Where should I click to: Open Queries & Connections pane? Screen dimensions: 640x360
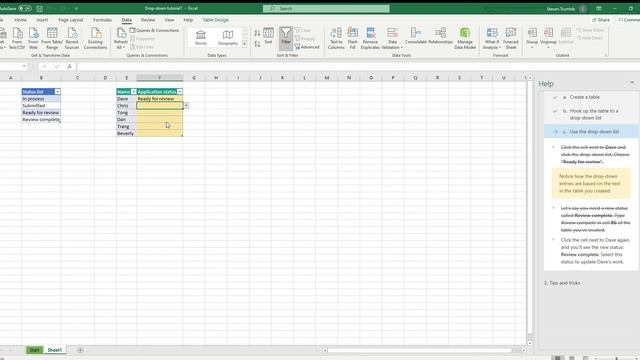(x=155, y=30)
